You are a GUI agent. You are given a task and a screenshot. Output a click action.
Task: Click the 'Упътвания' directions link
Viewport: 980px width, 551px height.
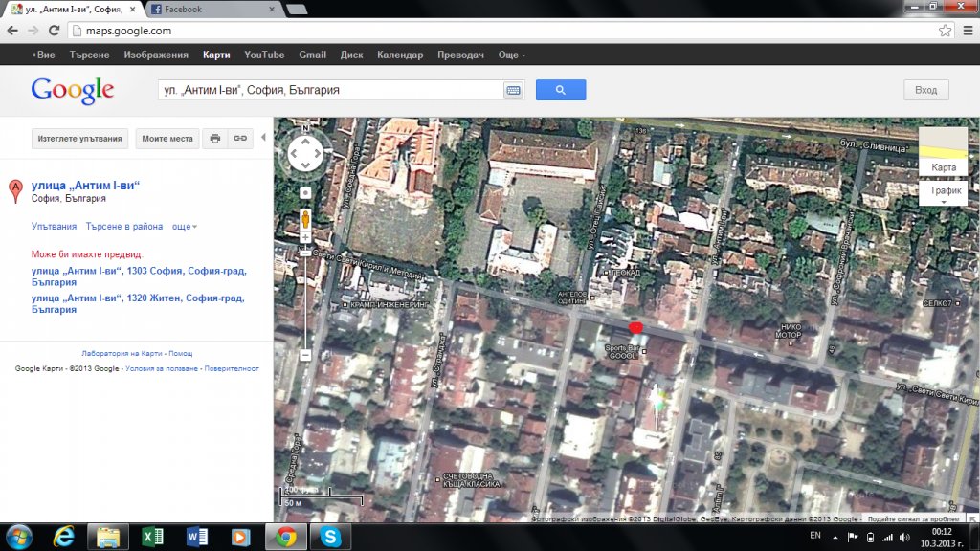click(54, 227)
